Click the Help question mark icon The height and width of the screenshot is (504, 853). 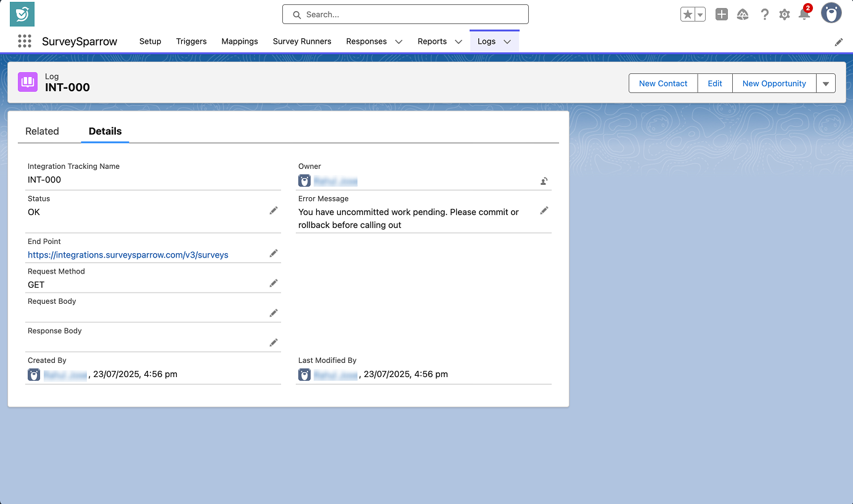coord(764,15)
